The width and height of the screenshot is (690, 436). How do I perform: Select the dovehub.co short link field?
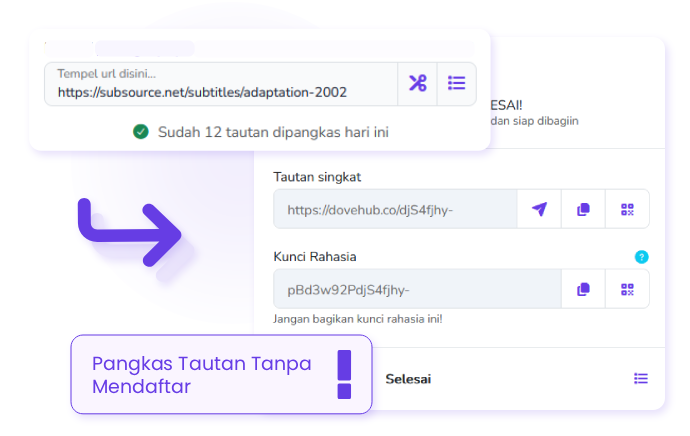[395, 209]
